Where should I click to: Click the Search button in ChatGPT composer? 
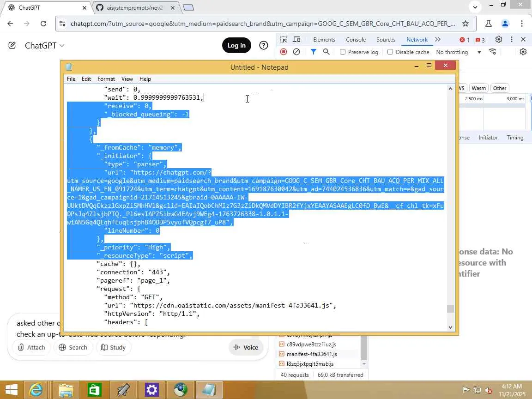[73, 347]
